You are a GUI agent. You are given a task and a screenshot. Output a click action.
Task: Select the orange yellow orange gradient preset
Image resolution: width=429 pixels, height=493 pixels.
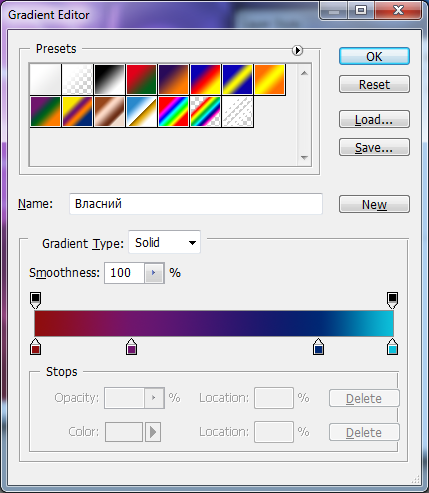269,79
